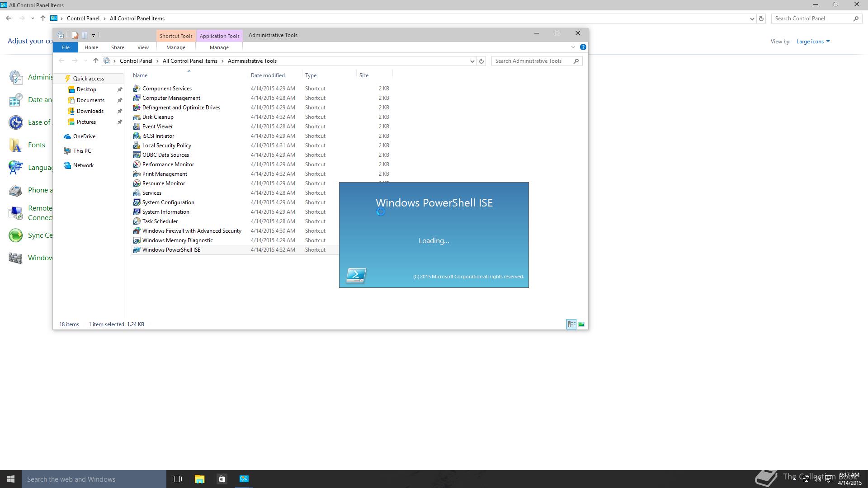The height and width of the screenshot is (488, 868).
Task: Select the Computer Management icon
Action: pos(137,98)
